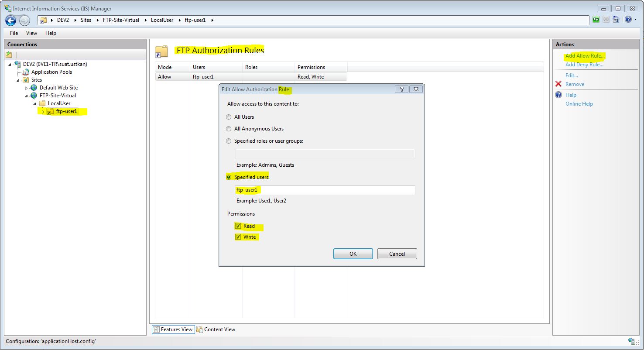644x350 pixels.
Task: Click the Add Allow Rule link
Action: click(x=585, y=56)
